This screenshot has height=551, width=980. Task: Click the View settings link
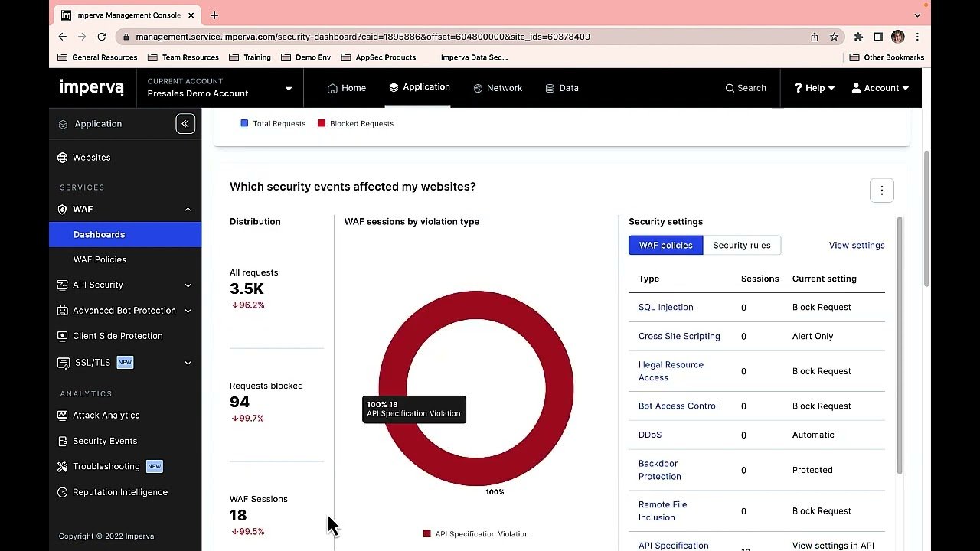point(857,246)
